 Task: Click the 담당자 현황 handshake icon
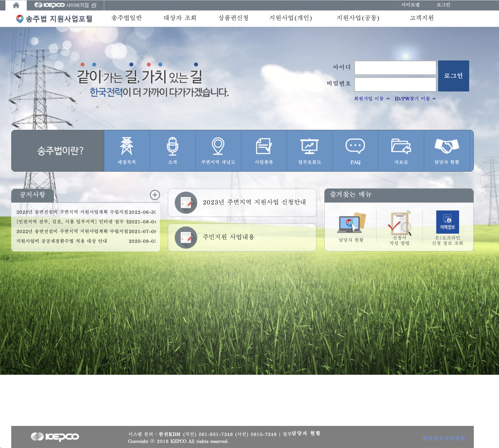[x=447, y=146]
